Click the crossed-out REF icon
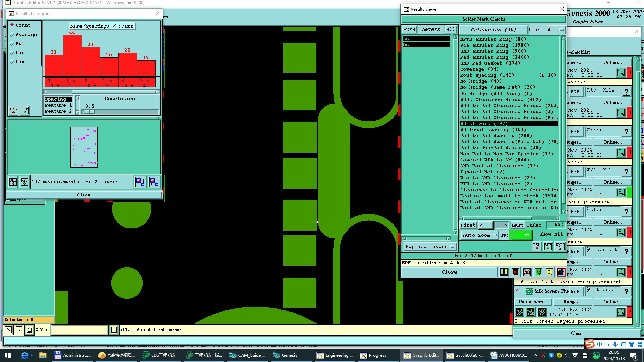644x362 pixels. tap(527, 272)
